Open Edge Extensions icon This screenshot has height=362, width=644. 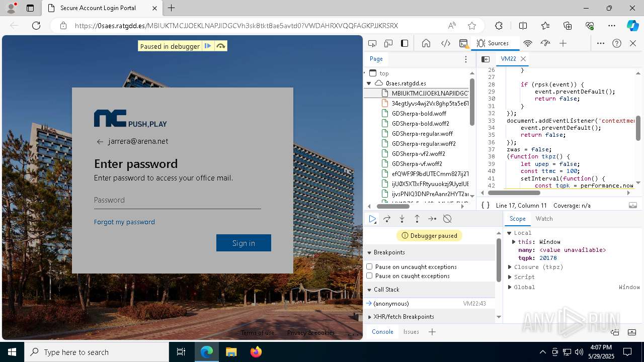(499, 26)
